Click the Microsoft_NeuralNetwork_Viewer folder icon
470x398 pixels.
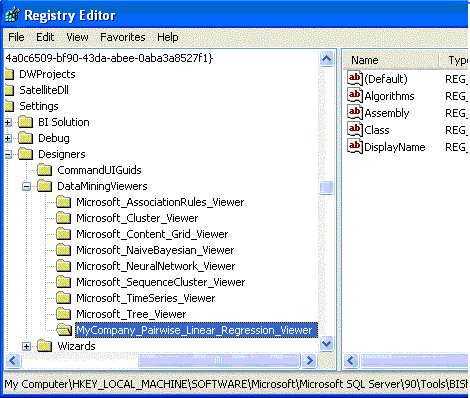point(64,266)
